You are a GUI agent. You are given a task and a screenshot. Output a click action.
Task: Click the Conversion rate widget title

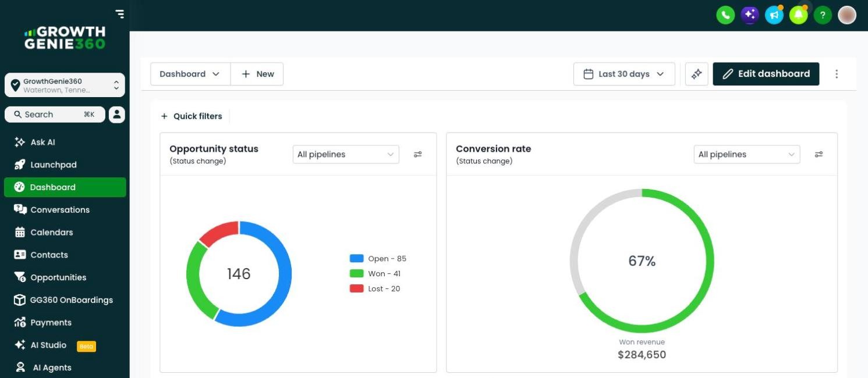coord(494,149)
